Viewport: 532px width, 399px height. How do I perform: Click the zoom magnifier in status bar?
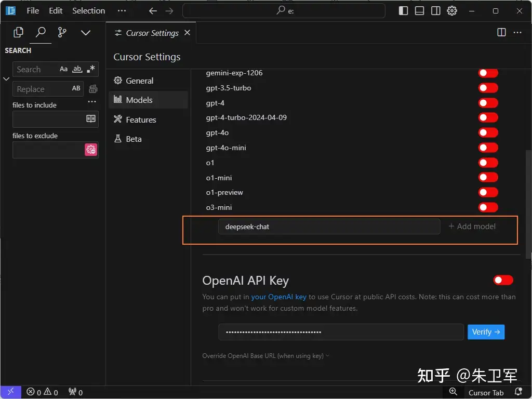pyautogui.click(x=453, y=392)
